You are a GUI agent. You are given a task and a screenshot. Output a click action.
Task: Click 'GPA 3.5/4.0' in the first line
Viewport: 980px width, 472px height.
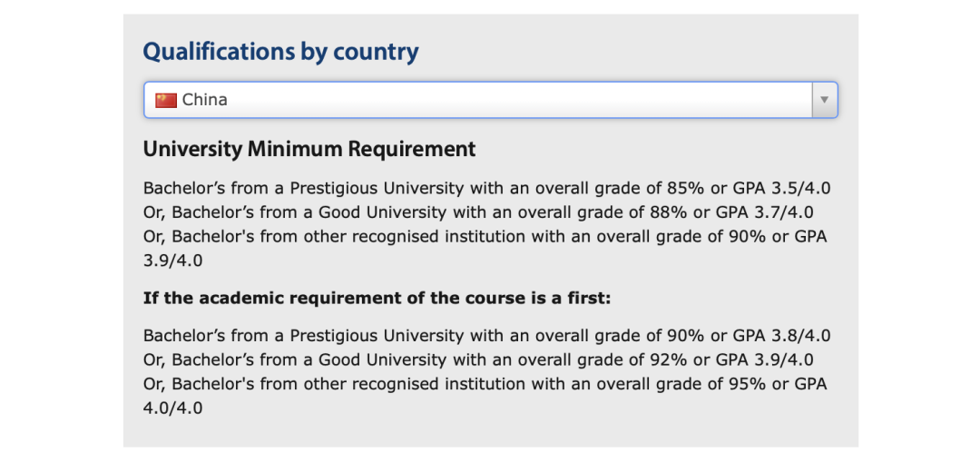coord(779,188)
